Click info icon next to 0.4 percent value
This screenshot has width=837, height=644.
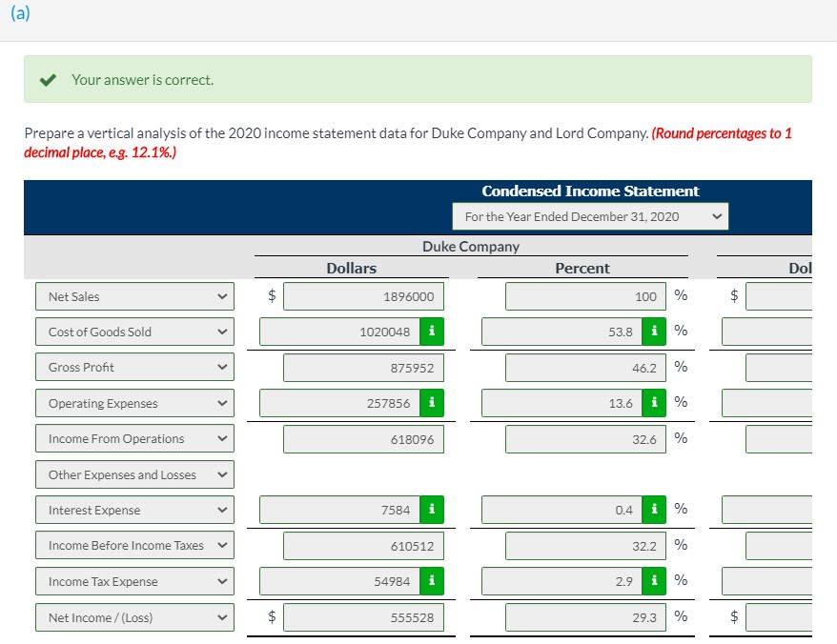(x=653, y=510)
